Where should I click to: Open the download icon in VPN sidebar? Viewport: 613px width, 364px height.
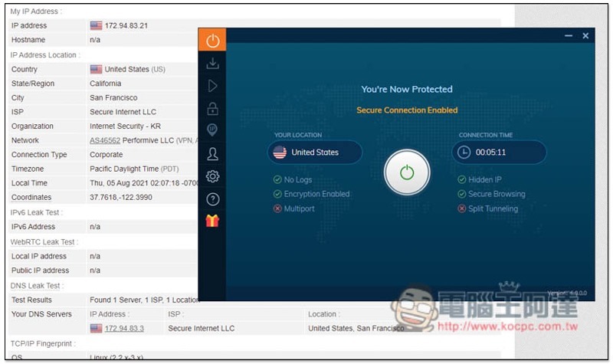click(x=212, y=64)
